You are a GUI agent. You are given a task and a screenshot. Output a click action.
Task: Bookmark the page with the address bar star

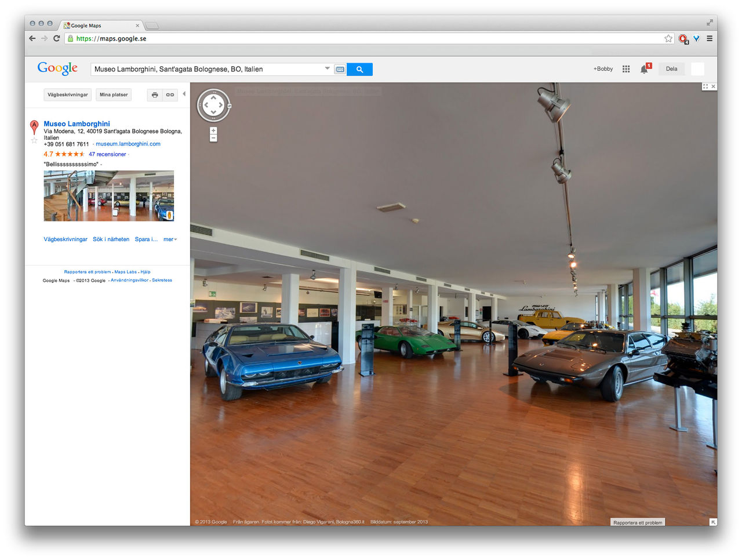[x=668, y=38]
